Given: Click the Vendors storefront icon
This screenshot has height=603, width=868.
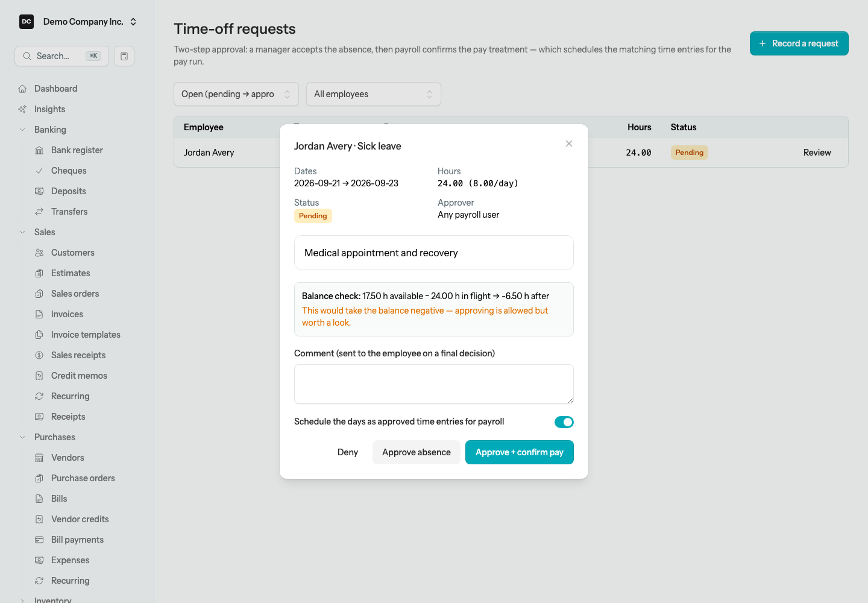Looking at the screenshot, I should (x=39, y=458).
